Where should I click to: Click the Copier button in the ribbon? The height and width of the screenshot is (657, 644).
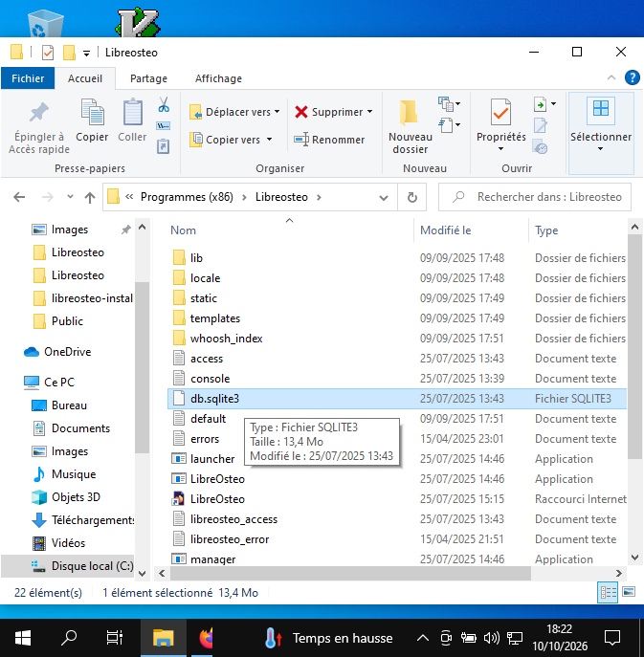point(92,120)
